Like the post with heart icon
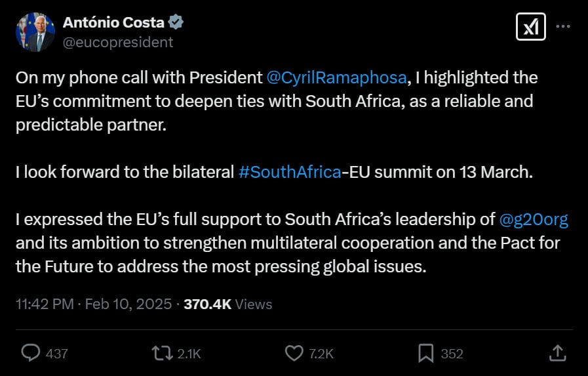Image resolution: width=588 pixels, height=376 pixels. tap(294, 354)
